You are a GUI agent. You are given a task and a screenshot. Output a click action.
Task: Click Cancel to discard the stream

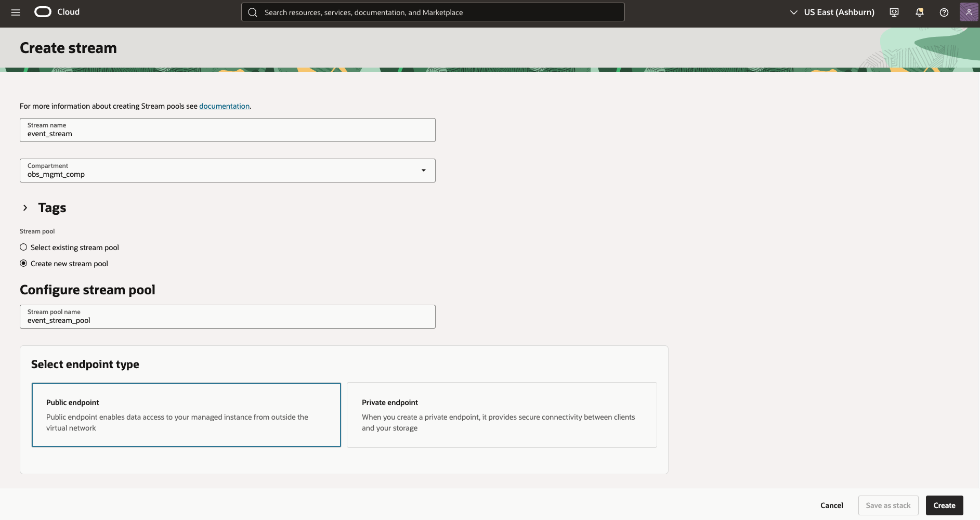coord(831,505)
